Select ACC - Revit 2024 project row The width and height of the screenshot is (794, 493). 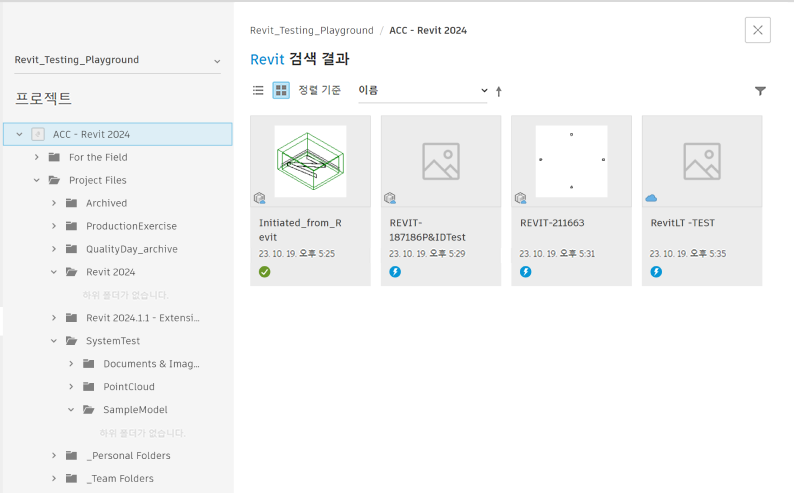pyautogui.click(x=117, y=134)
